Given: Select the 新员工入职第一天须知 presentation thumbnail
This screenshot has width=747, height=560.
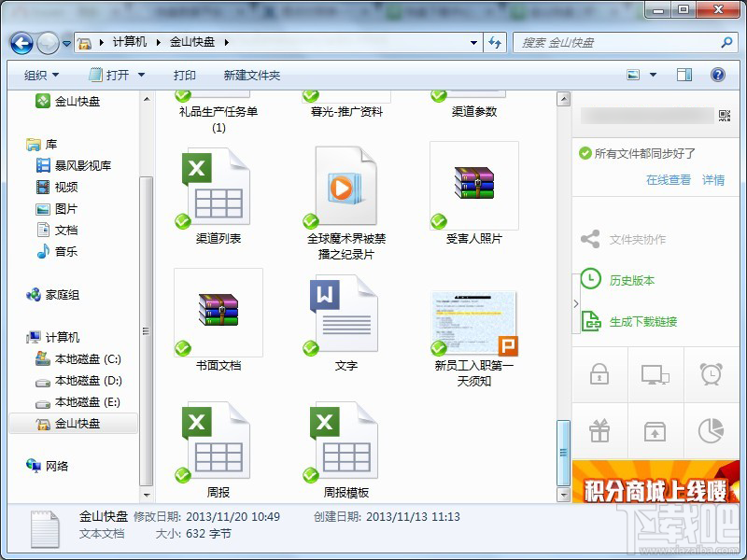Looking at the screenshot, I should [x=474, y=323].
